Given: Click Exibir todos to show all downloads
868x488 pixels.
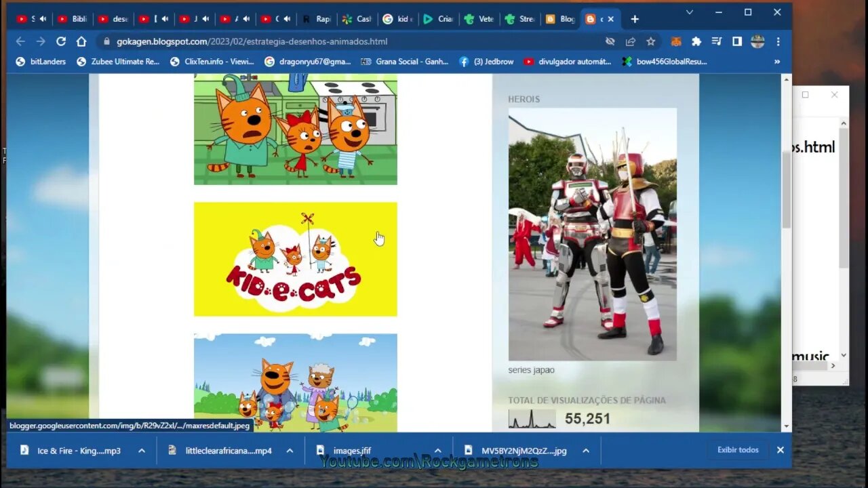Looking at the screenshot, I should 738,450.
